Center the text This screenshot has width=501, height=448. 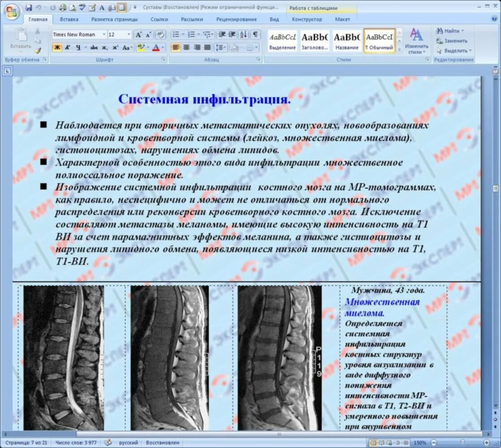186,47
